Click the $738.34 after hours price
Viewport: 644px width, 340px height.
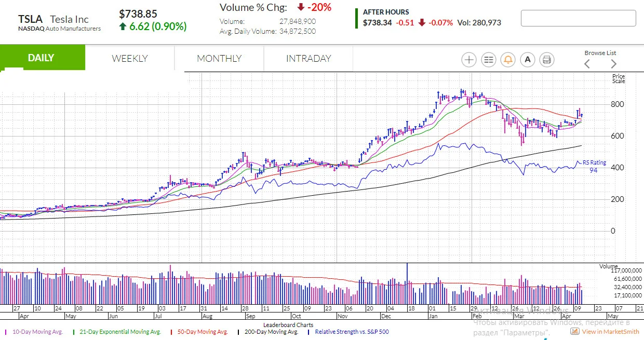(x=378, y=23)
